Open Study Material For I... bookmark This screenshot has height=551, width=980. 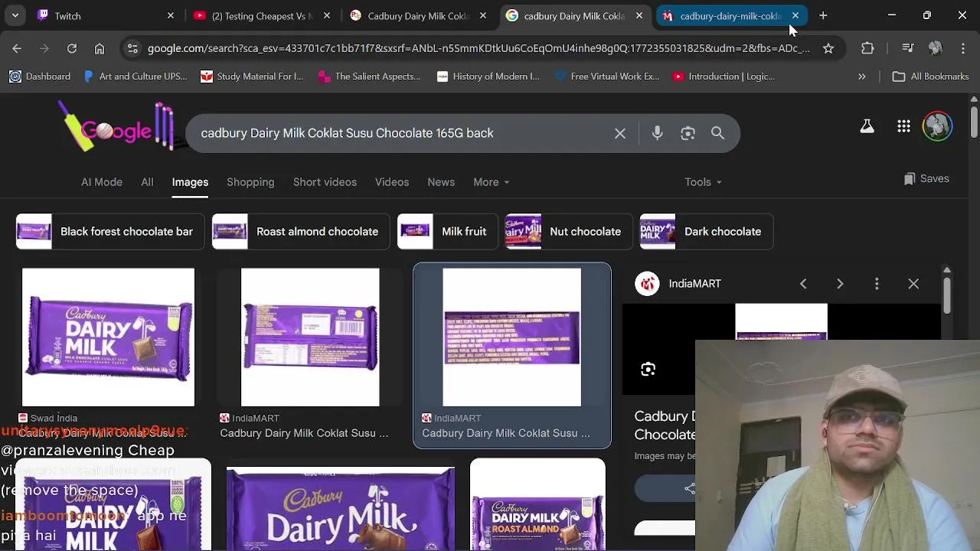[x=252, y=77]
